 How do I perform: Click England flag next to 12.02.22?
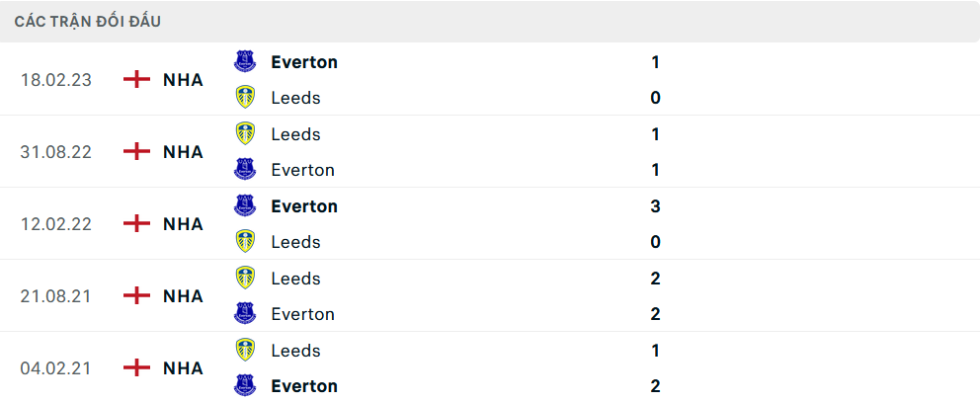tap(136, 223)
